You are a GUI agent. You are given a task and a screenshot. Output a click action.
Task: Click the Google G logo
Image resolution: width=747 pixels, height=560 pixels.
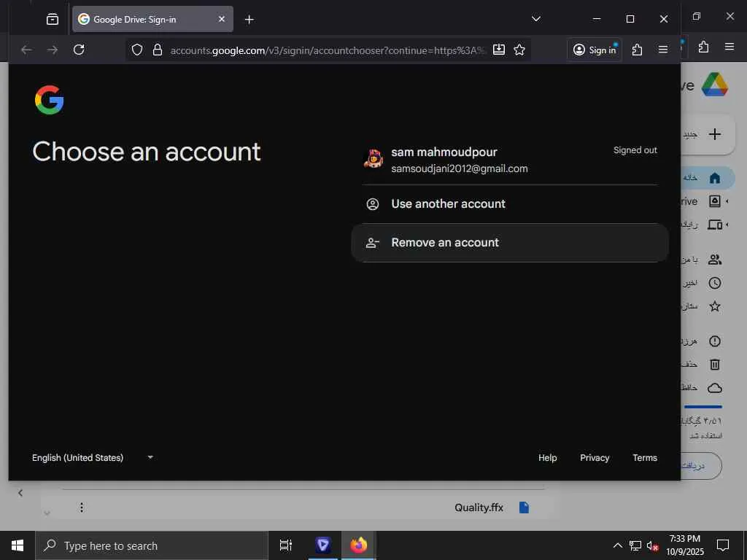click(x=49, y=100)
